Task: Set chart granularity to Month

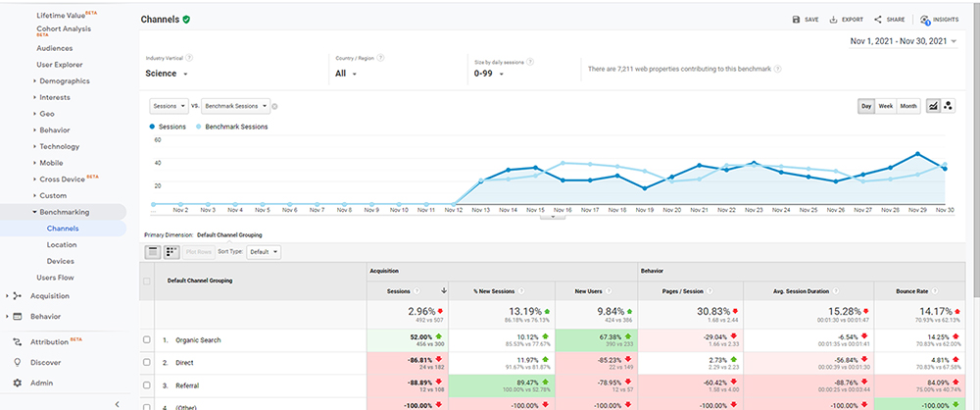Action: 908,106
